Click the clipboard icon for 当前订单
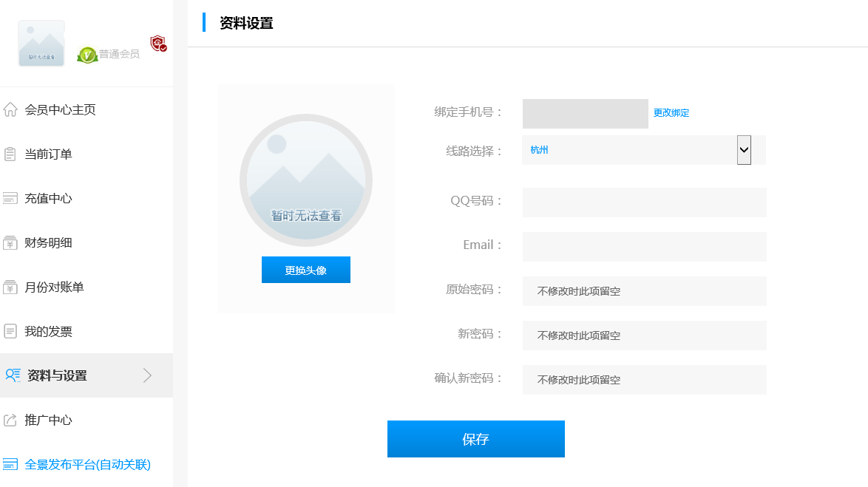The image size is (868, 487). click(x=10, y=154)
